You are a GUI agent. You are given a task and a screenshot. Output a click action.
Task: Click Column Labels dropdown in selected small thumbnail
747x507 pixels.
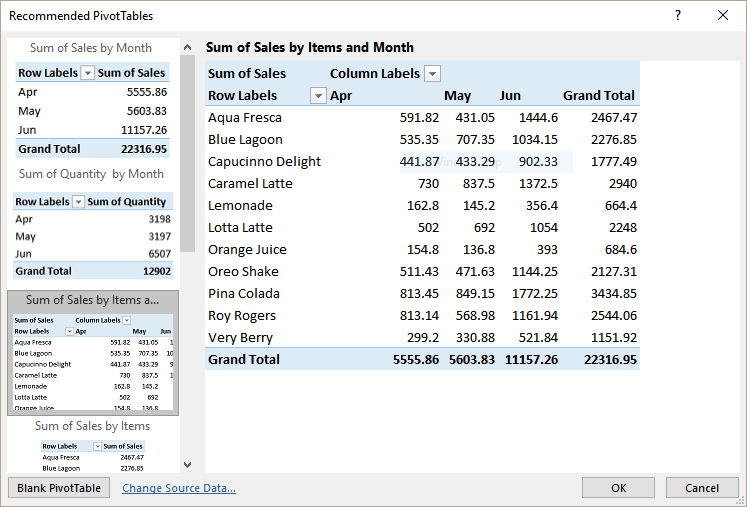point(126,320)
